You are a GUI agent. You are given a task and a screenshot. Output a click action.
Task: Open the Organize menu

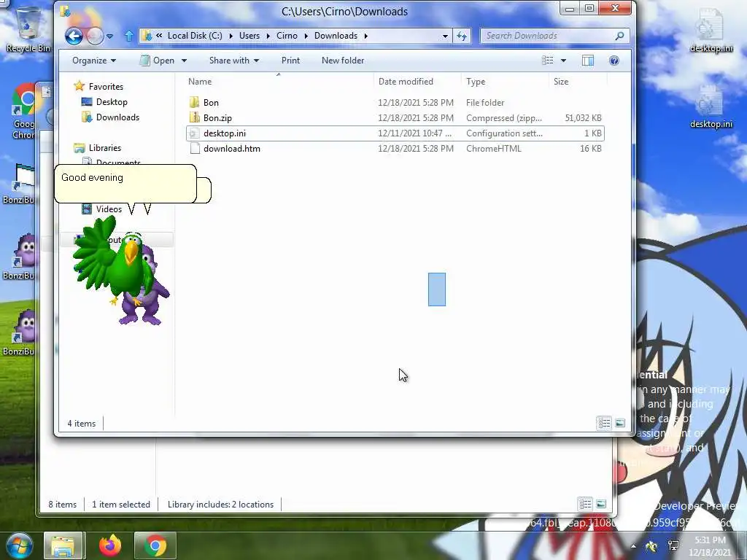coord(94,61)
